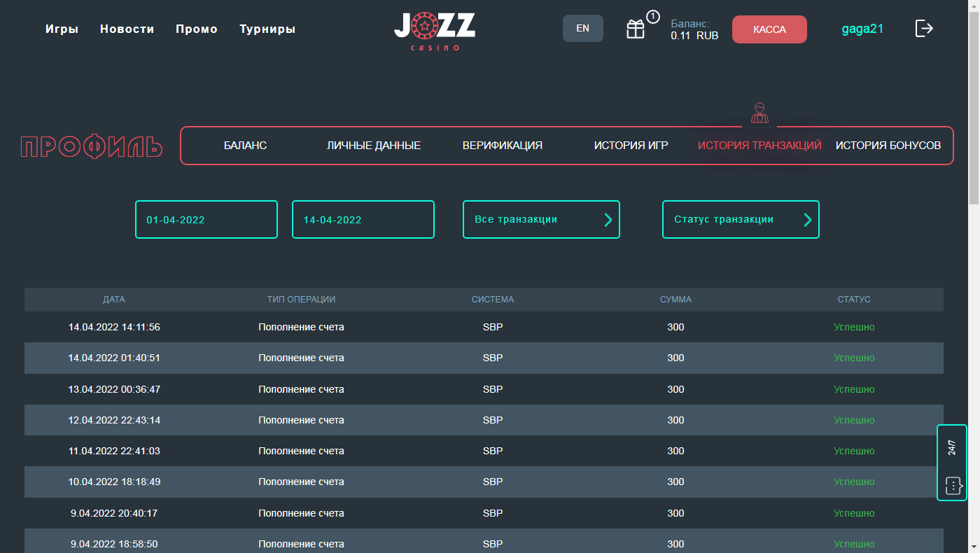
Task: Open the КАССА cashier button
Action: (769, 29)
